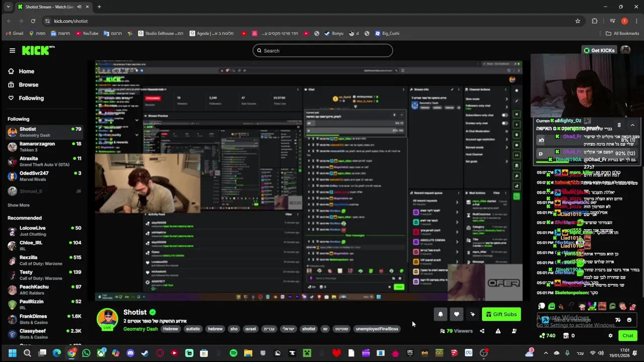Open the channel points 740 balance
The image size is (644, 362).
(x=546, y=336)
